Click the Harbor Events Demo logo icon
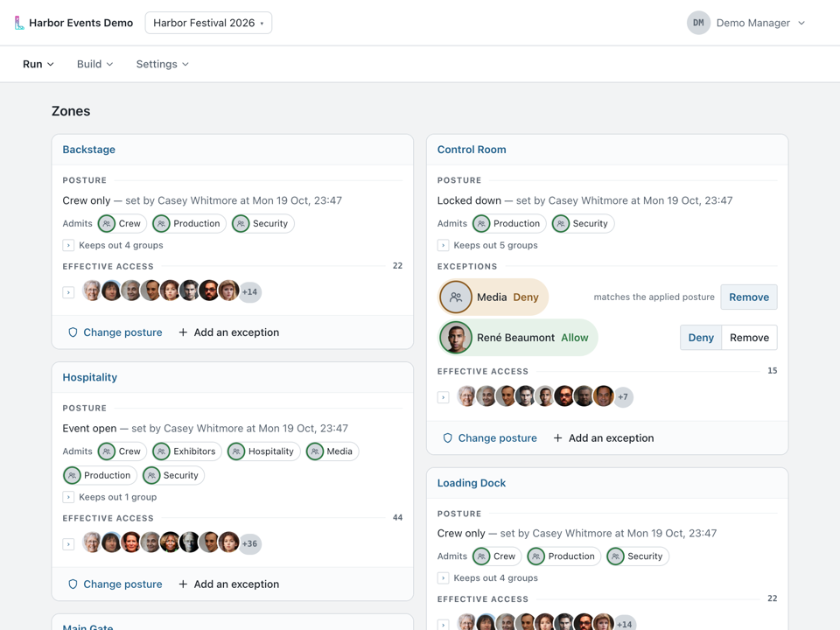Screen dimensions: 840x630 pos(18,23)
